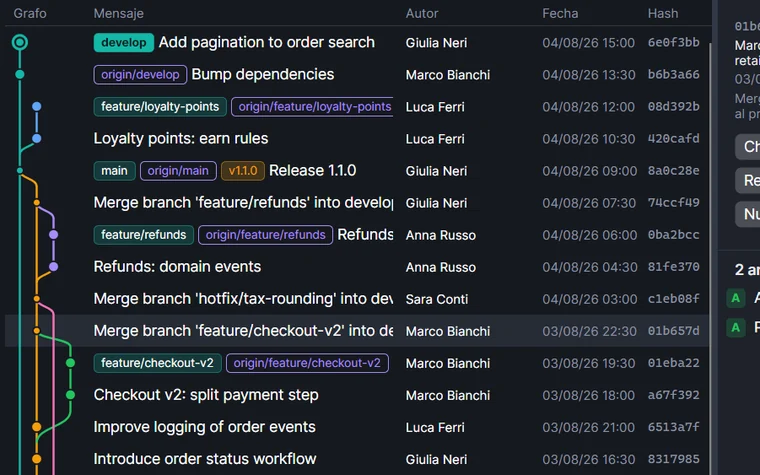
Task: Select the 'Merge branch 'hotfix/tax-rounding'' commit
Action: pyautogui.click(x=243, y=299)
